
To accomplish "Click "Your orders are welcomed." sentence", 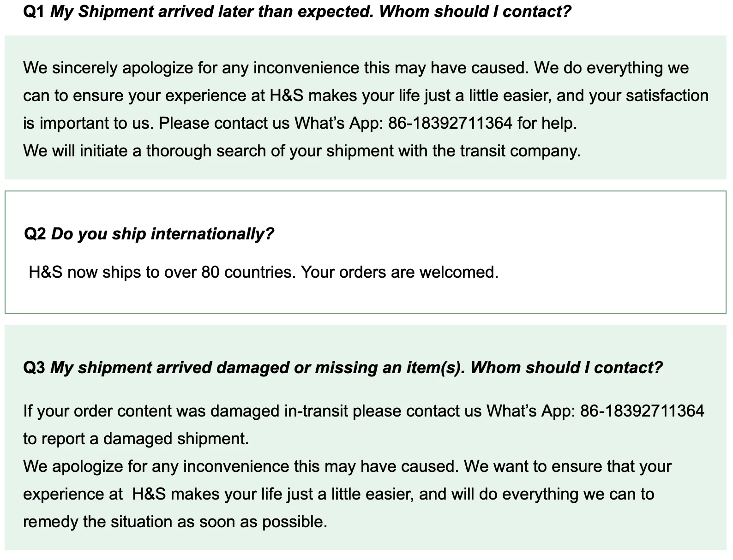I will click(x=400, y=272).
